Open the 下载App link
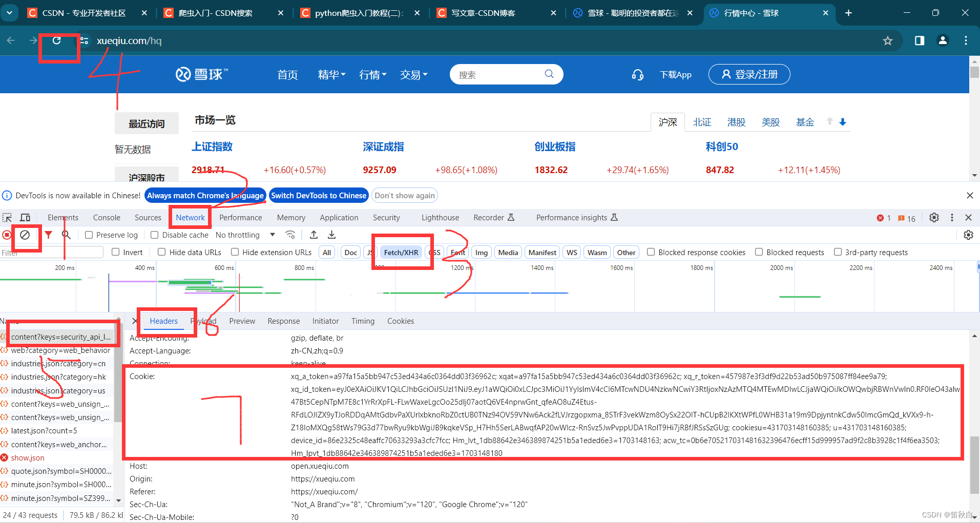Viewport: 980px width, 523px height. (x=675, y=75)
